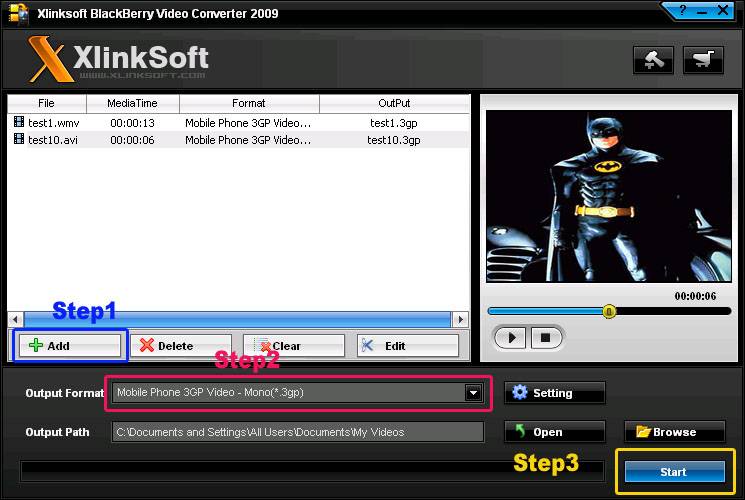Image resolution: width=745 pixels, height=500 pixels.
Task: Expand the Output Format dropdown arrow
Action: pos(473,393)
